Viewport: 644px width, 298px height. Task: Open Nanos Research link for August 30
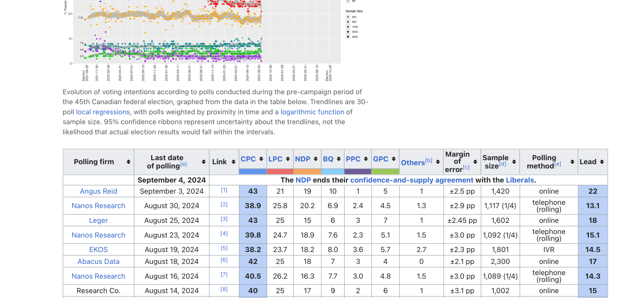pyautogui.click(x=98, y=206)
